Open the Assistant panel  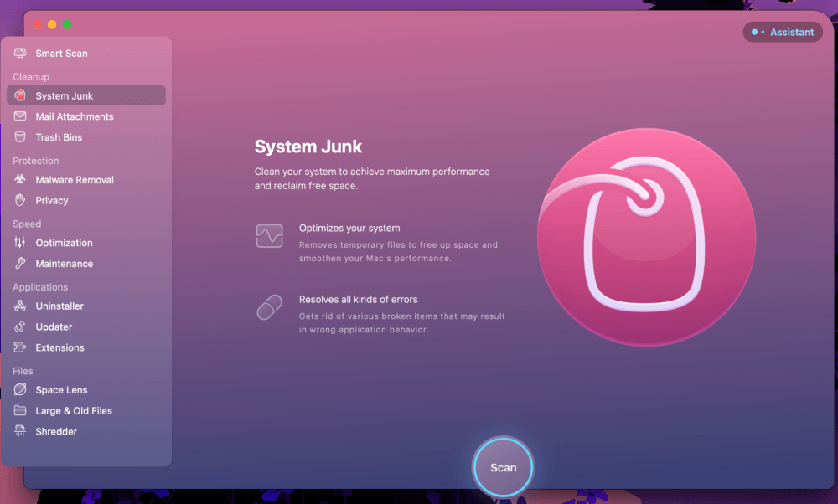(783, 32)
